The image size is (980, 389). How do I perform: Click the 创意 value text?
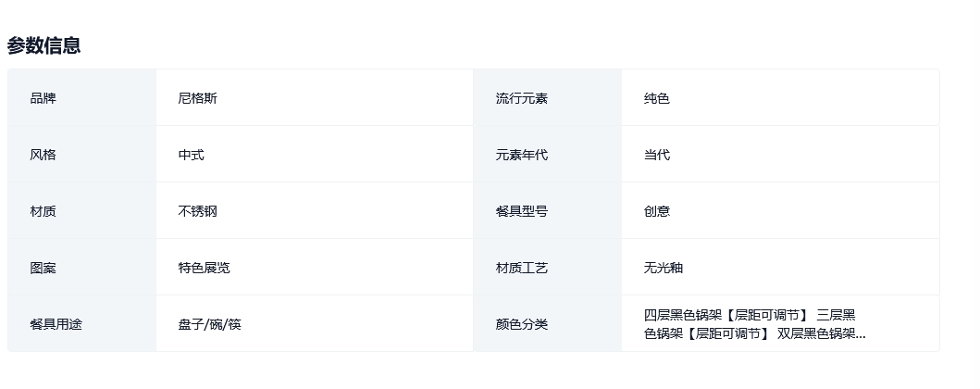[x=656, y=211]
